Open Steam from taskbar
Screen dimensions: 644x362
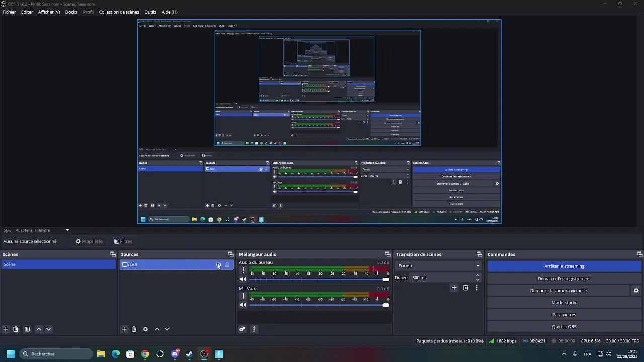click(x=189, y=354)
